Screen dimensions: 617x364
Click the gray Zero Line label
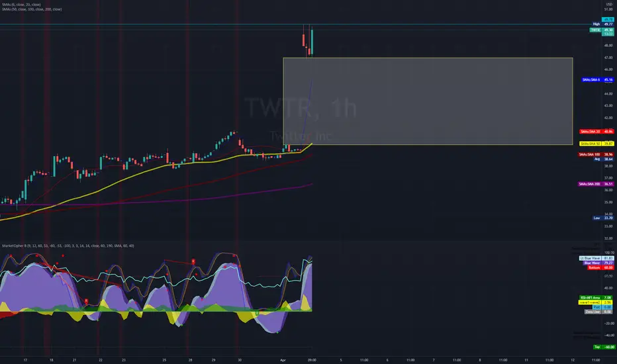[x=599, y=312]
